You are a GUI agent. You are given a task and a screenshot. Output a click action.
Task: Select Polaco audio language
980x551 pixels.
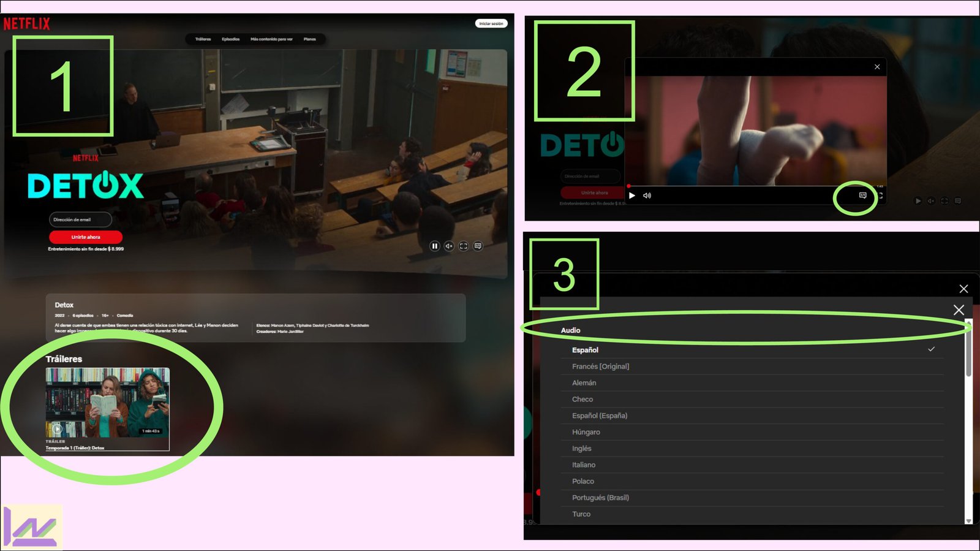click(x=753, y=482)
